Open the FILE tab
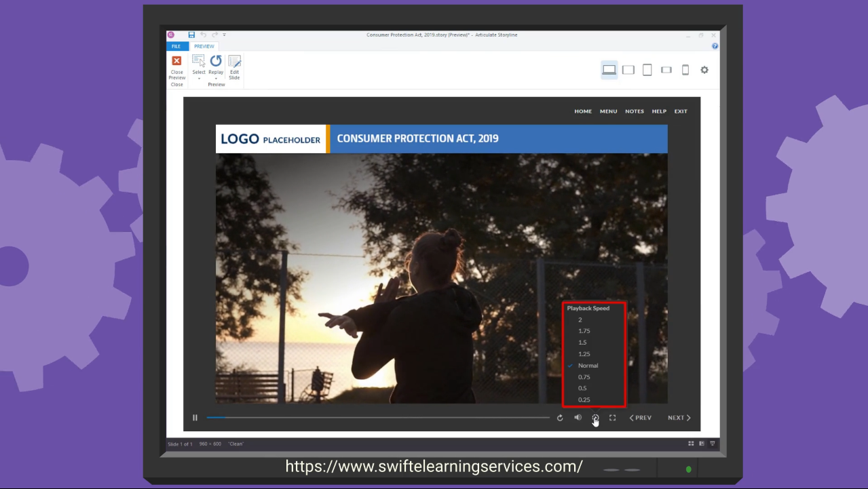This screenshot has height=489, width=868. (176, 46)
